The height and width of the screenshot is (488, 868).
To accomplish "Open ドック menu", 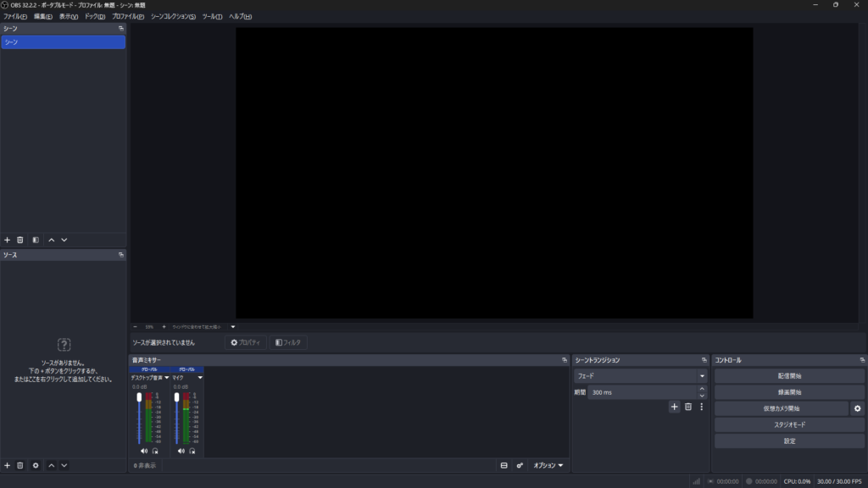I will click(95, 17).
